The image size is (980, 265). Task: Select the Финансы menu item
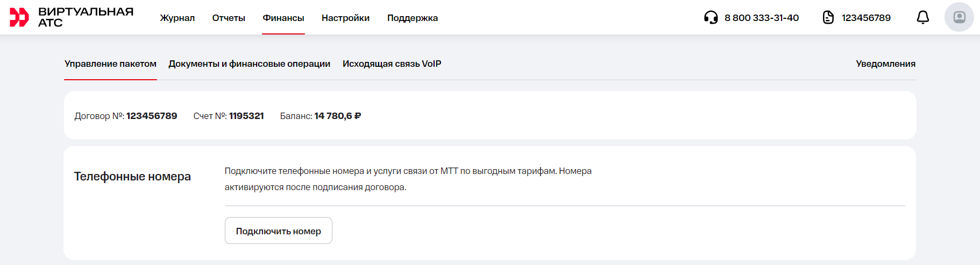click(283, 18)
